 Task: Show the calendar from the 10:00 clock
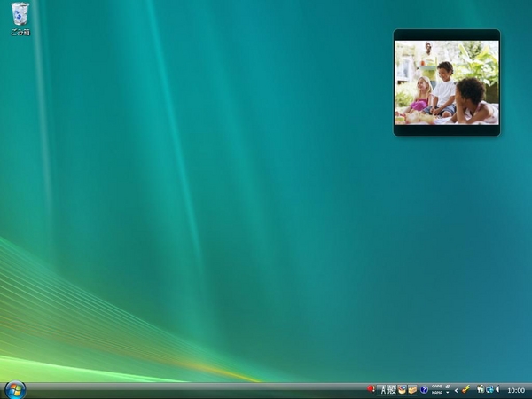515,390
